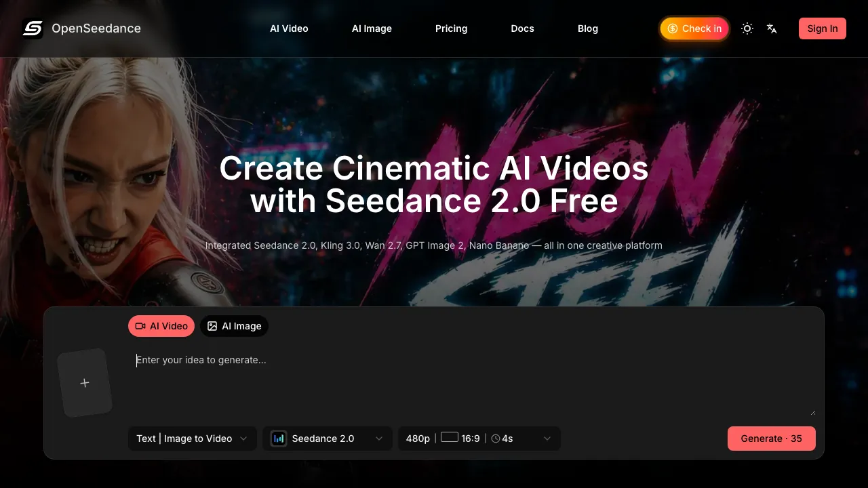Expand the Text | Image to Video dropdown
Screen dimensions: 868x488
pos(193,439)
